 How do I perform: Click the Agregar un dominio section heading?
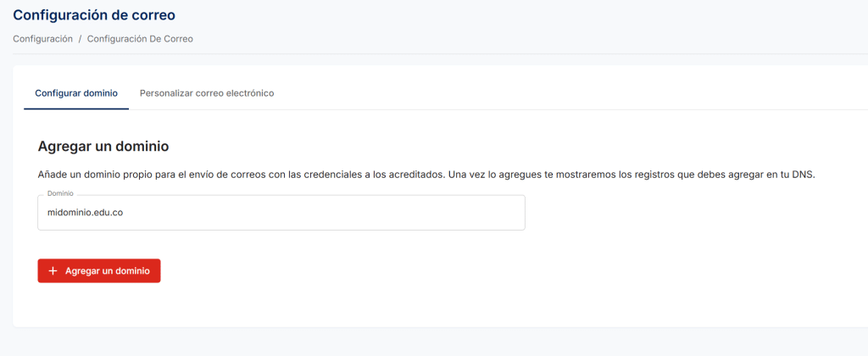click(x=103, y=147)
